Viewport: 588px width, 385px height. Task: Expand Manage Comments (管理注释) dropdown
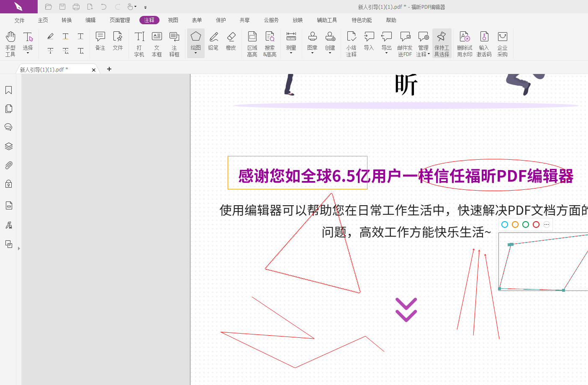[429, 54]
